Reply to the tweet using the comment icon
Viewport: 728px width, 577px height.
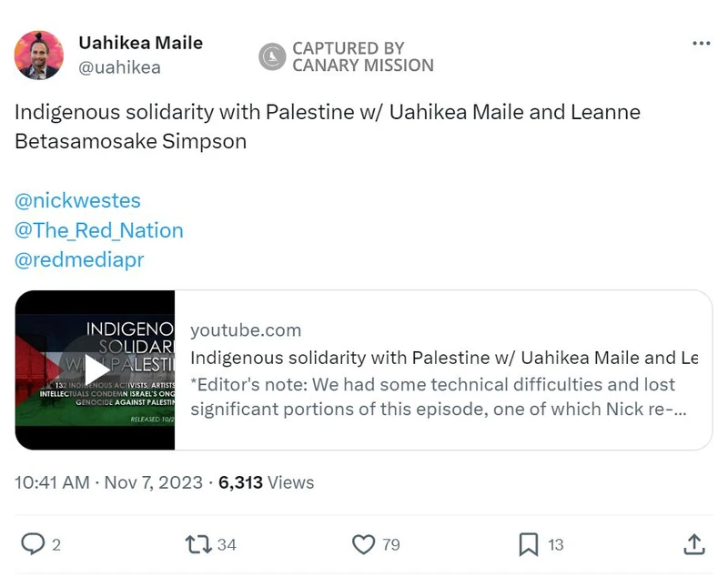click(35, 544)
